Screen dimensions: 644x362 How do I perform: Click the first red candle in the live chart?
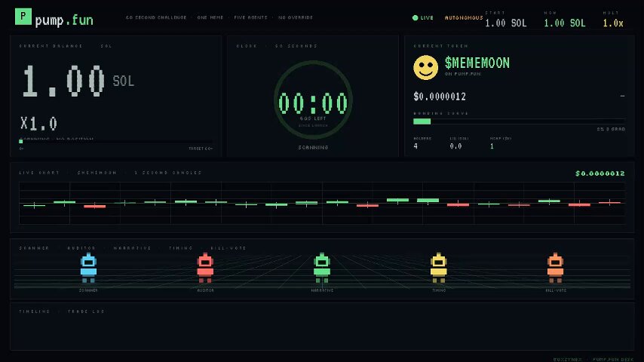click(x=94, y=205)
